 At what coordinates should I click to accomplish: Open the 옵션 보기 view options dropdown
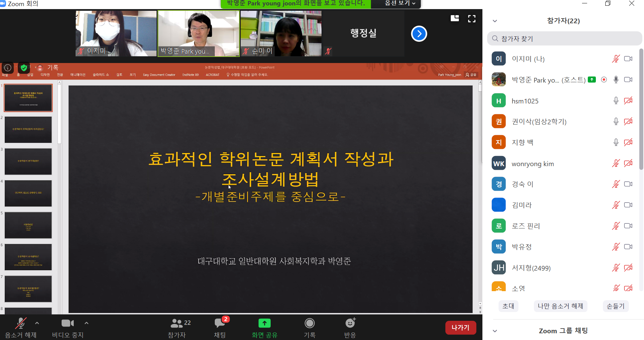click(x=400, y=3)
